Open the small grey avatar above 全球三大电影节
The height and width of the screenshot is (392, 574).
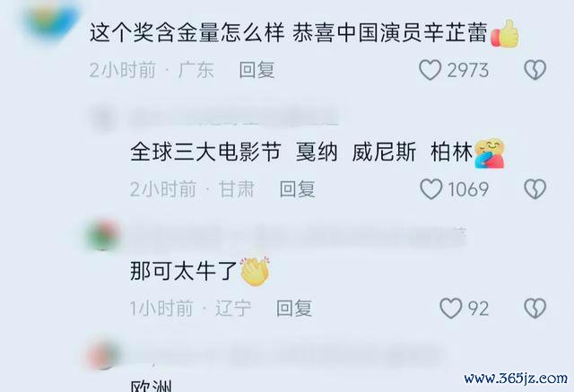pos(104,119)
